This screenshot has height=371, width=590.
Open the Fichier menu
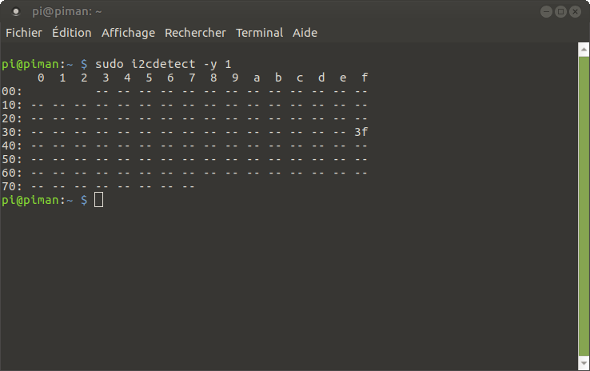[24, 33]
